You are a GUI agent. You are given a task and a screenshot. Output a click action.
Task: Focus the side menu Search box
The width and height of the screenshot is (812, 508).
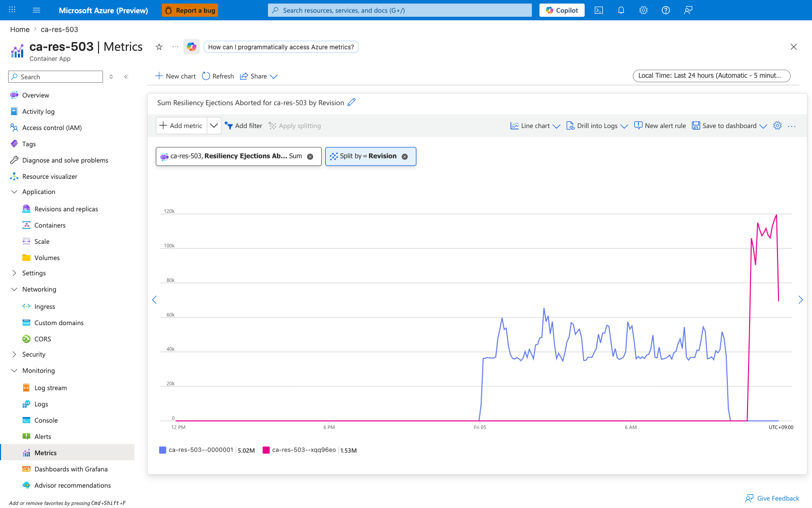click(x=56, y=77)
